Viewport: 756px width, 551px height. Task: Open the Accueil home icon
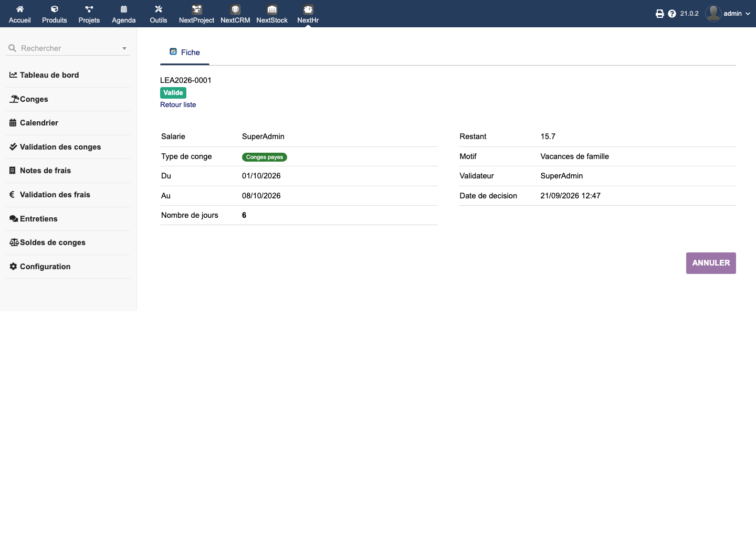[x=20, y=9]
